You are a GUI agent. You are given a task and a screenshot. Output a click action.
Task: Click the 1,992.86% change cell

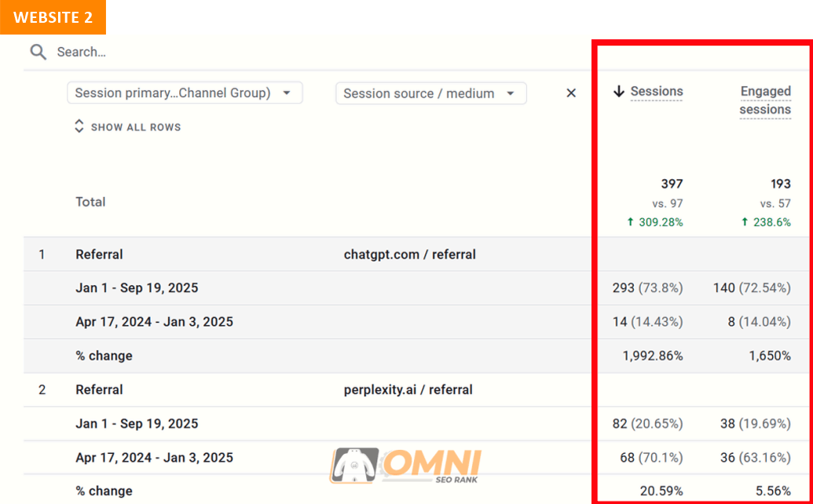(653, 356)
